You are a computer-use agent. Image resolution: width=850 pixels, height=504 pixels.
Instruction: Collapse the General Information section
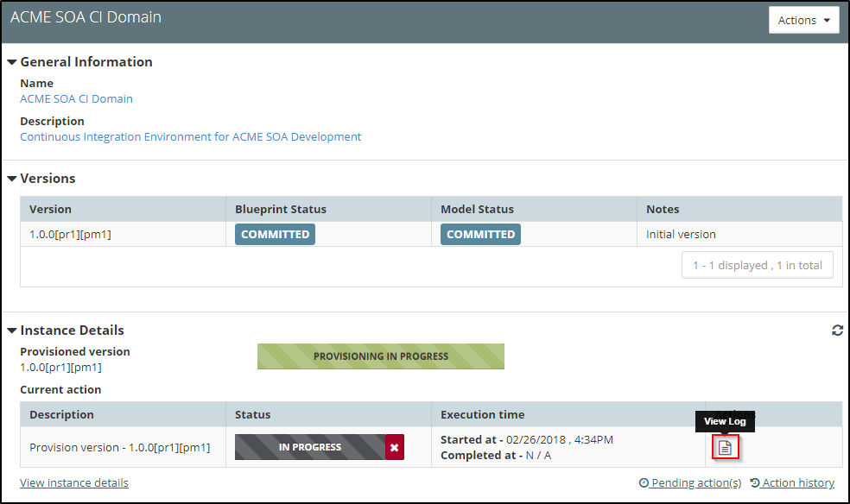pos(12,62)
